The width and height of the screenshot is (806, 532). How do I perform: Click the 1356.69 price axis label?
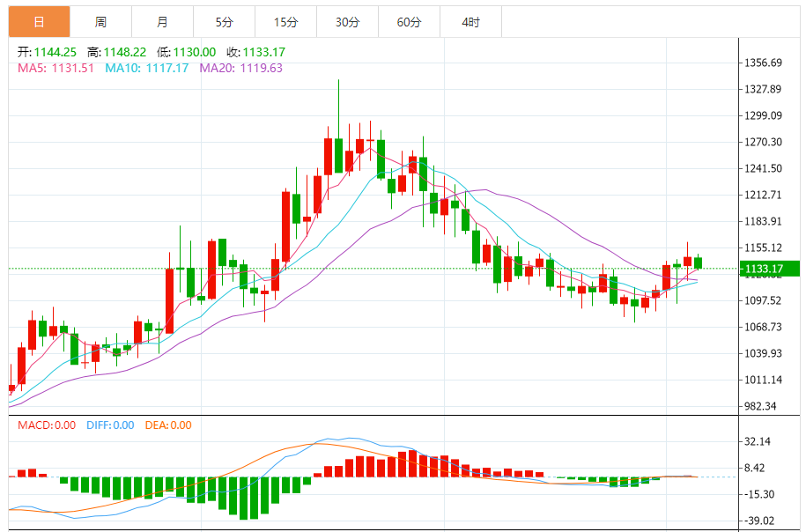point(763,63)
